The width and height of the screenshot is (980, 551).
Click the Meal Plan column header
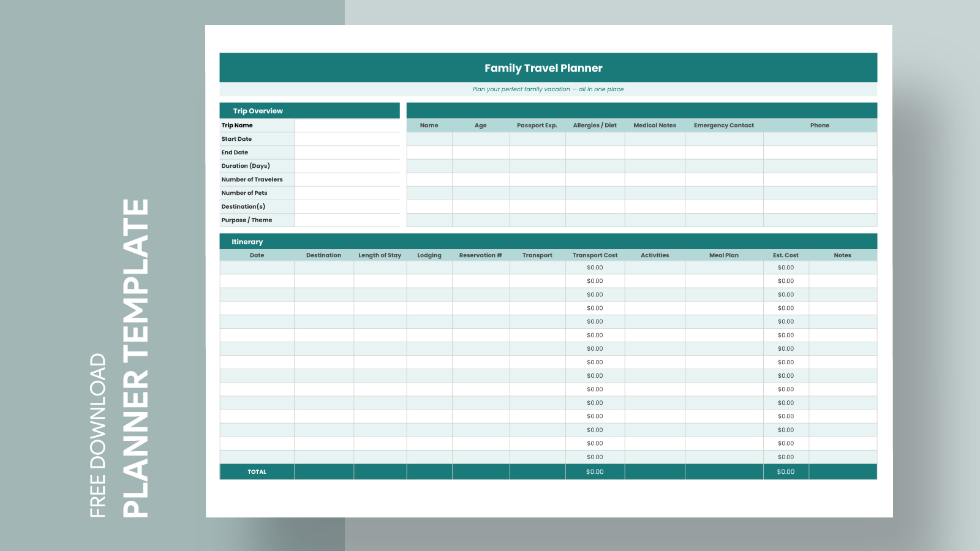pyautogui.click(x=723, y=255)
